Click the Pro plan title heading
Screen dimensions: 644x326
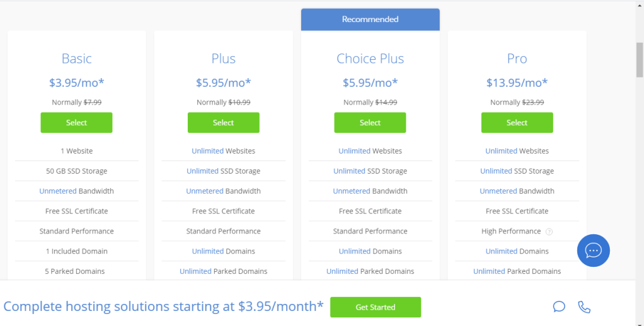click(x=517, y=59)
